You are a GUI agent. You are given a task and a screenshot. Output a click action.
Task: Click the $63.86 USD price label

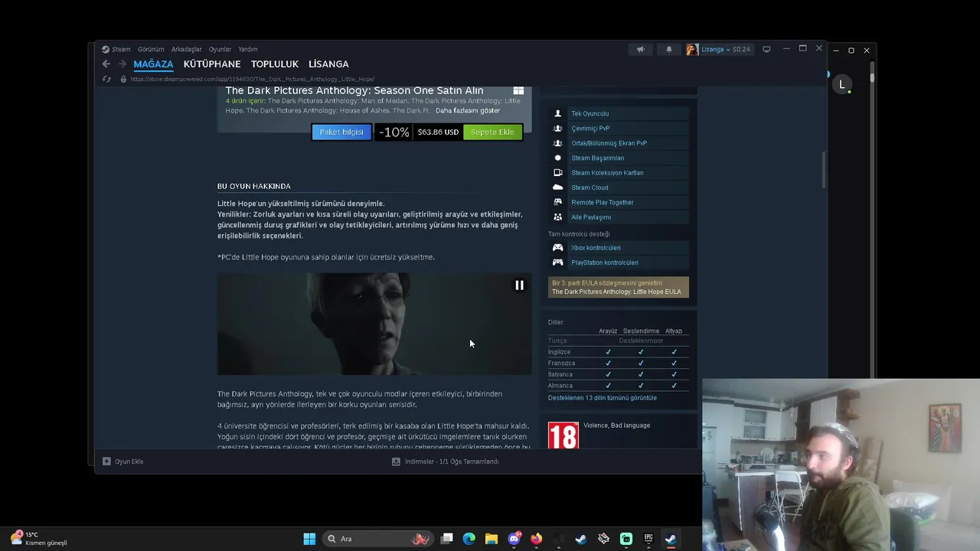(438, 132)
